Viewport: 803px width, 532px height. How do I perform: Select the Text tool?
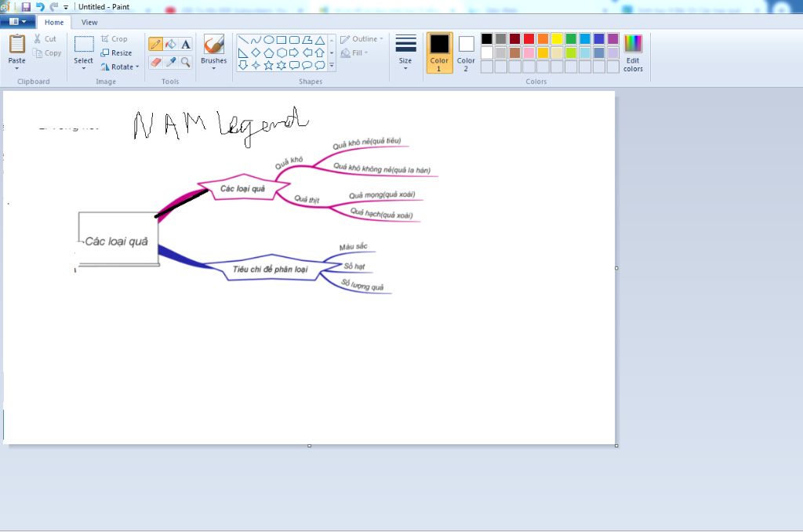tap(185, 45)
